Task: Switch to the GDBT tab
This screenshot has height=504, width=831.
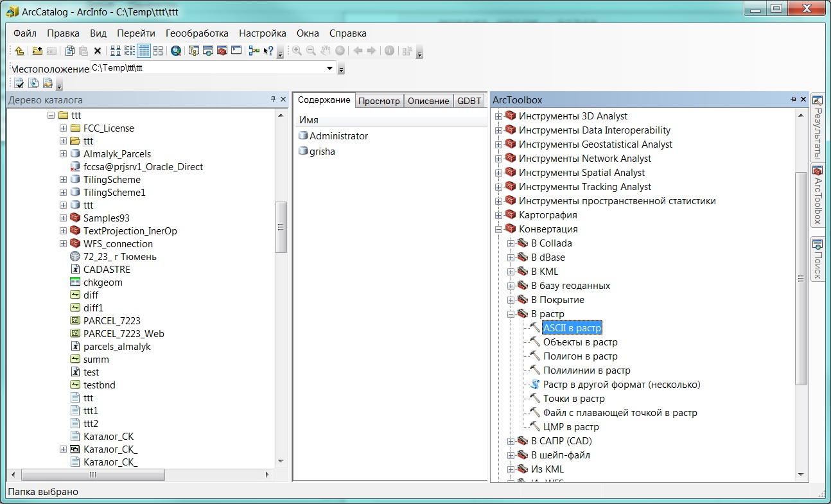Action: click(469, 101)
